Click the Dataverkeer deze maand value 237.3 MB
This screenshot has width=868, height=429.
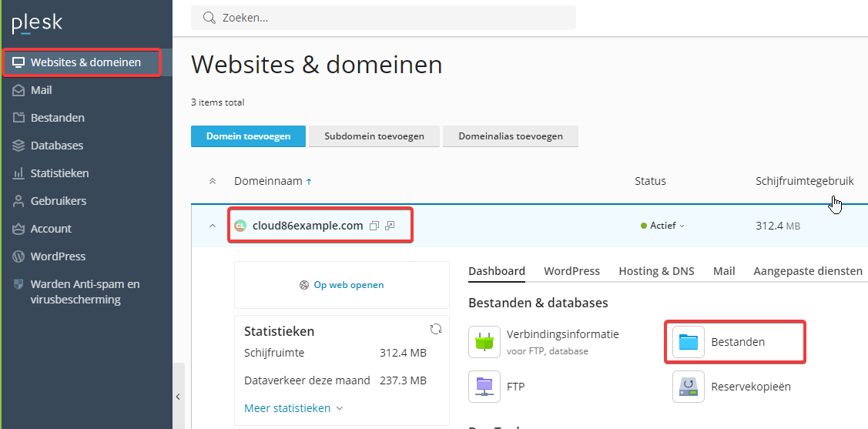(x=403, y=380)
